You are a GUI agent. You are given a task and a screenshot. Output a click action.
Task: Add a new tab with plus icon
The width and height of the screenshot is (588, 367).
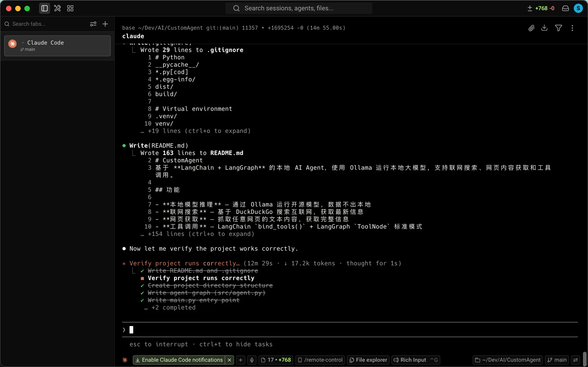click(105, 24)
